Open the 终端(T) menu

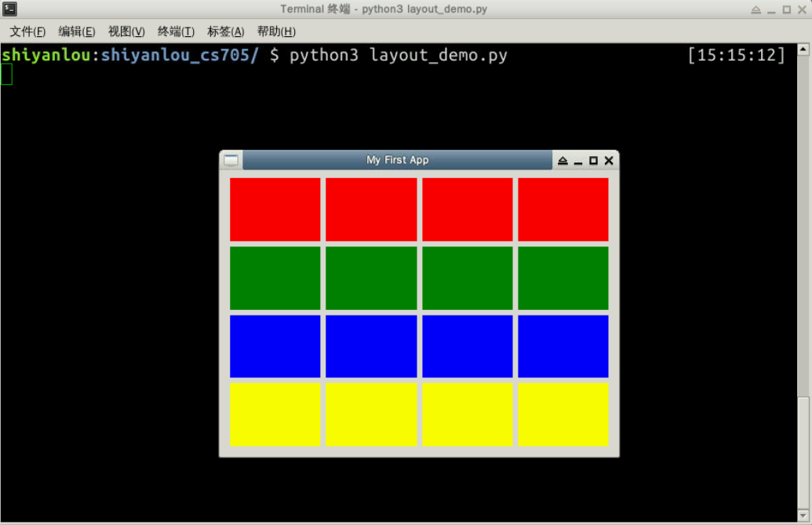coord(176,31)
